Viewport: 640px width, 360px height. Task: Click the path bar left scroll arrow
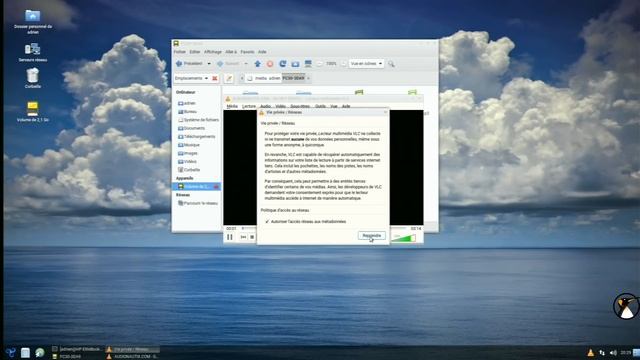242,78
